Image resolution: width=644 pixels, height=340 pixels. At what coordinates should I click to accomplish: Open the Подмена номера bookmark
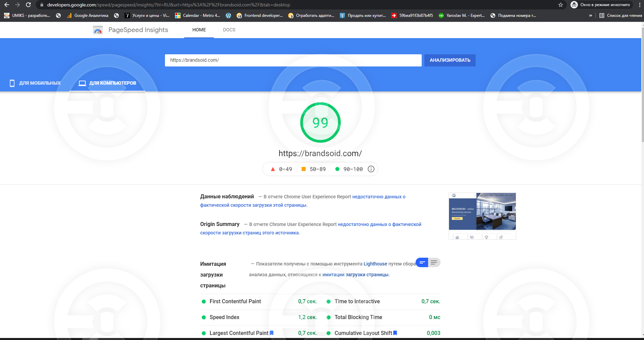click(x=513, y=16)
